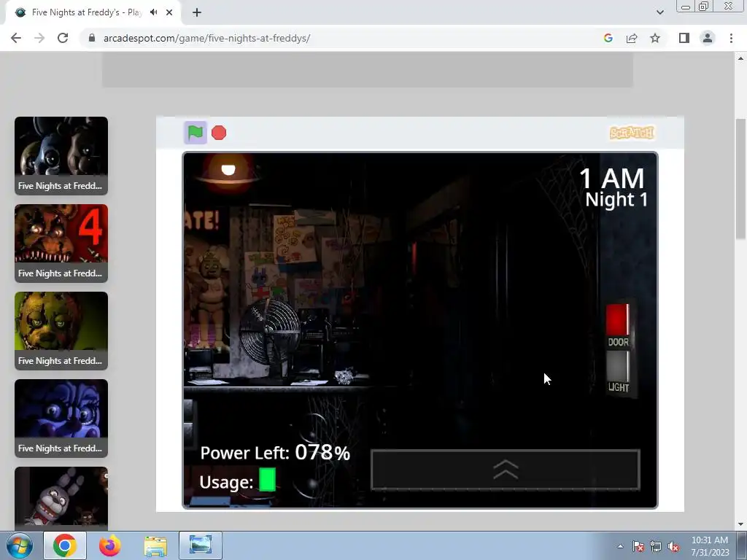Bookmark this page with the star icon
The width and height of the screenshot is (747, 560).
tap(655, 38)
